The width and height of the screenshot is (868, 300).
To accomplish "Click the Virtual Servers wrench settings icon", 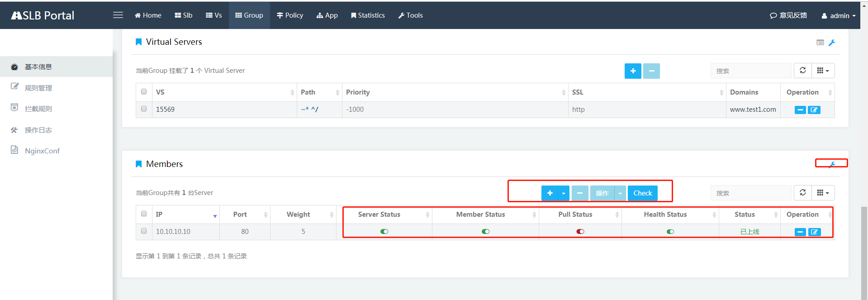I will (x=832, y=43).
